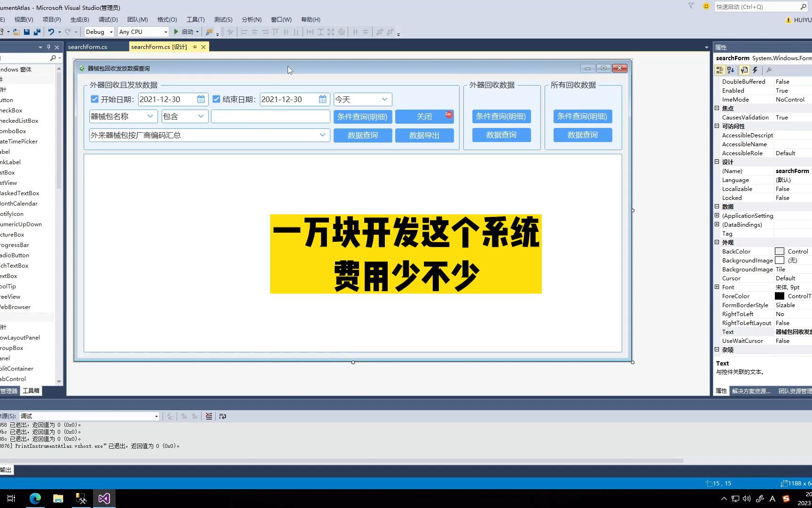Viewport: 812px width, 508px height.
Task: Open File Explorer from the taskbar
Action: 58,499
